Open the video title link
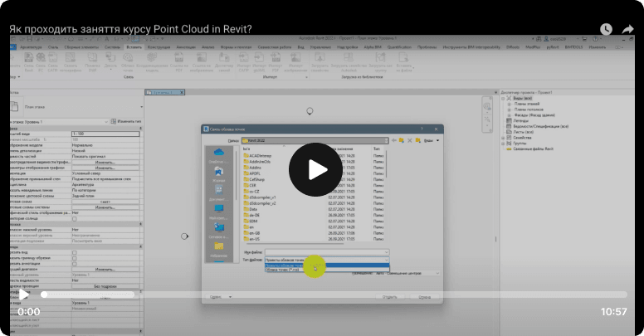 pyautogui.click(x=130, y=29)
